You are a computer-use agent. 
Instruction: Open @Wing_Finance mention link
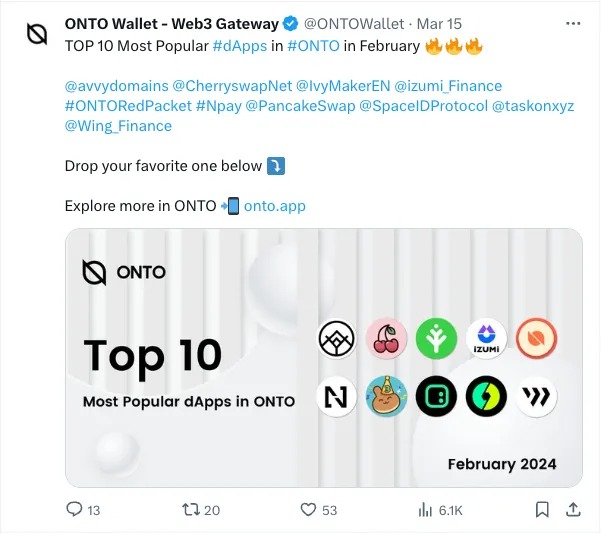tap(118, 126)
